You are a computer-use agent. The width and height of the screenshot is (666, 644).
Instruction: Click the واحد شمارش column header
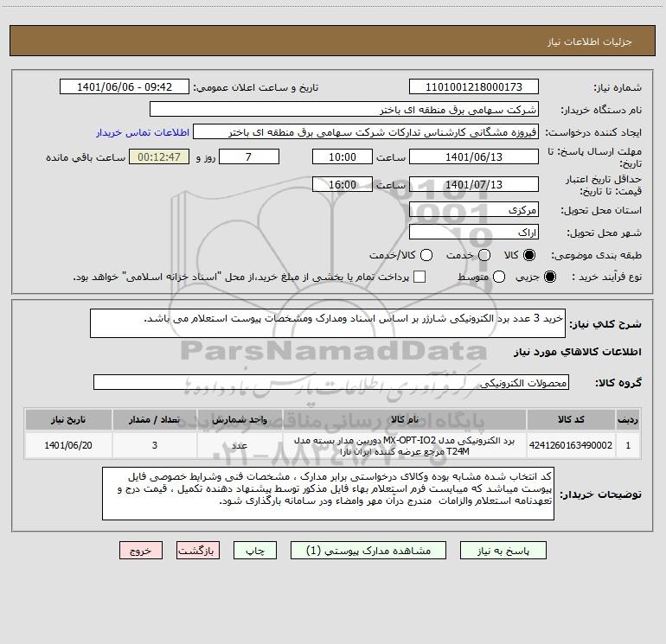(240, 419)
